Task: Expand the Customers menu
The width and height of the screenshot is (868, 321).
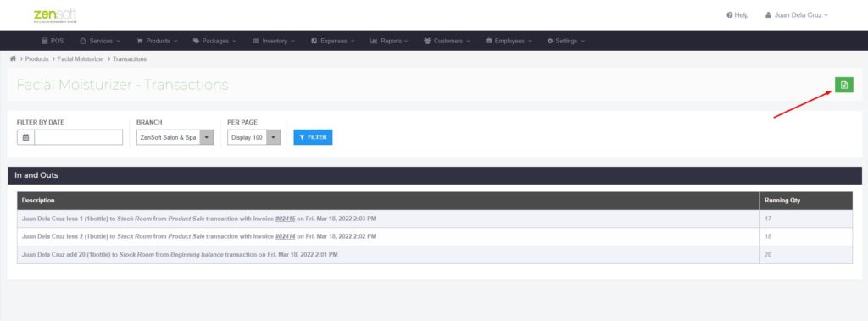Action: pos(448,41)
